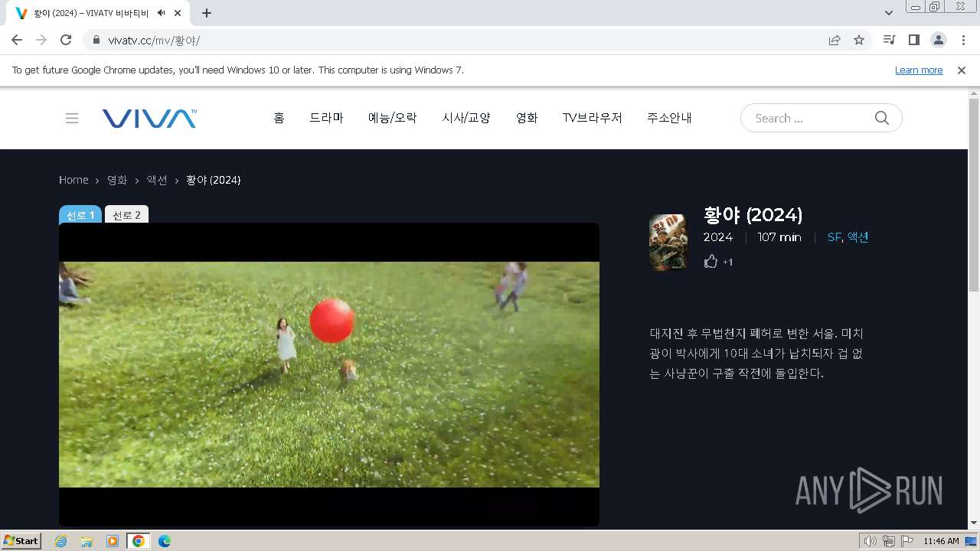The image size is (980, 551).
Task: Open the Learn more link
Action: pyautogui.click(x=919, y=70)
